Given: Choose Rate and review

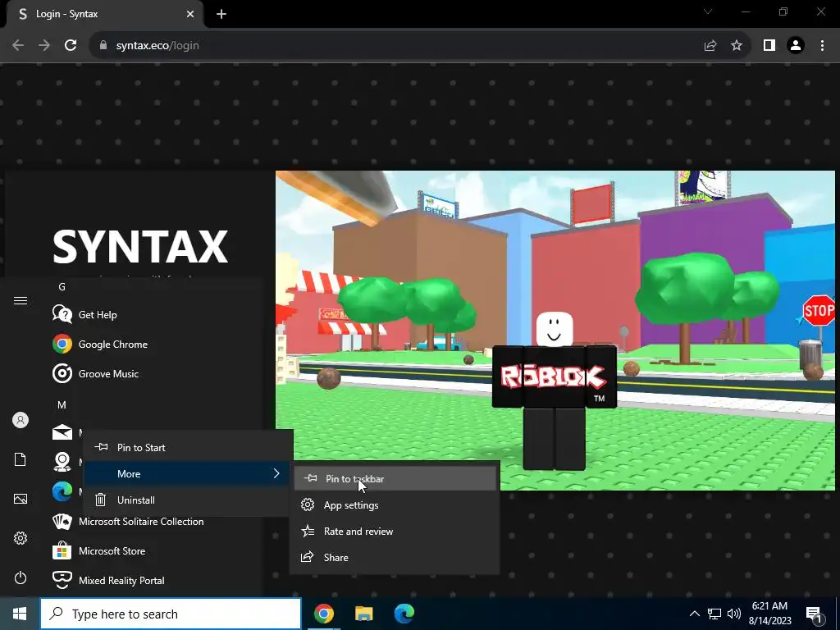Looking at the screenshot, I should tap(395, 532).
